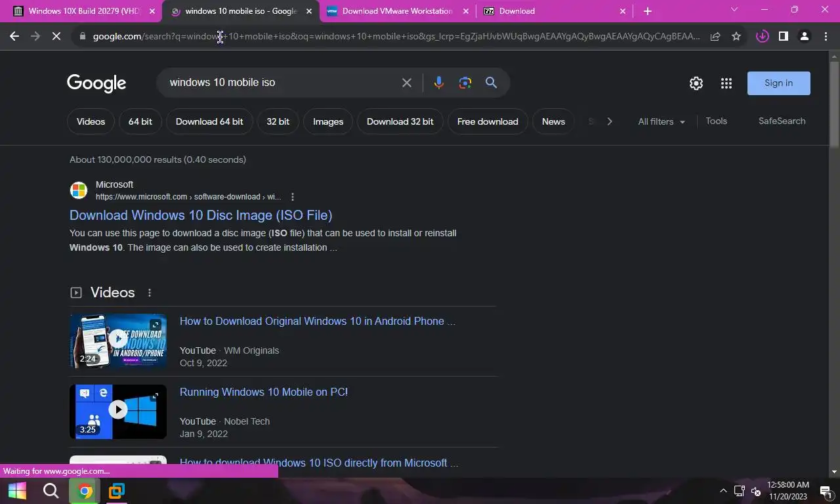Click the Sign in button

(779, 83)
